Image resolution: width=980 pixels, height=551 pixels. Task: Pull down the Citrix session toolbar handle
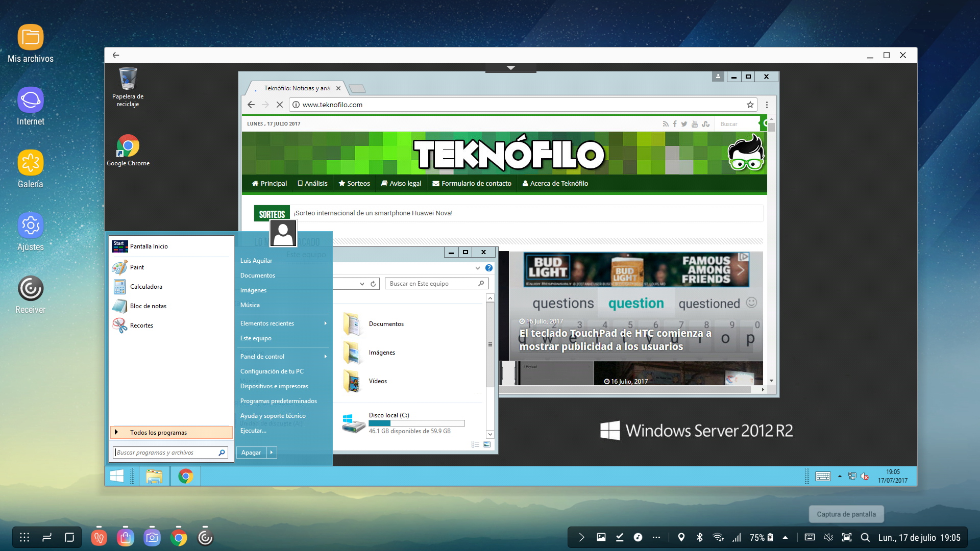[x=511, y=68]
